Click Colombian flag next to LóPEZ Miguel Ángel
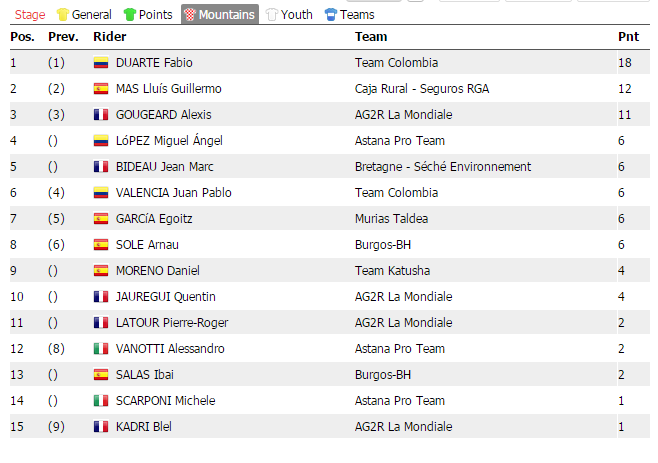Image resolution: width=658 pixels, height=463 pixels. coord(101,141)
